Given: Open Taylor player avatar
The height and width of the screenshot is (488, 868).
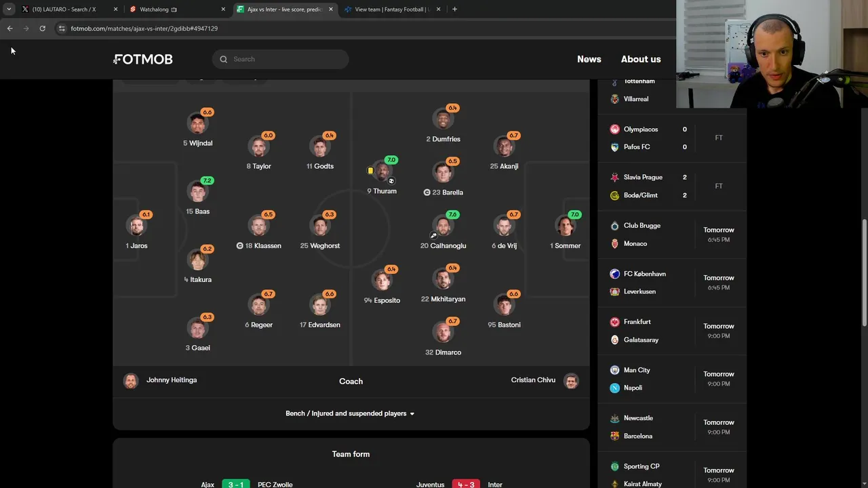Looking at the screenshot, I should (x=258, y=147).
